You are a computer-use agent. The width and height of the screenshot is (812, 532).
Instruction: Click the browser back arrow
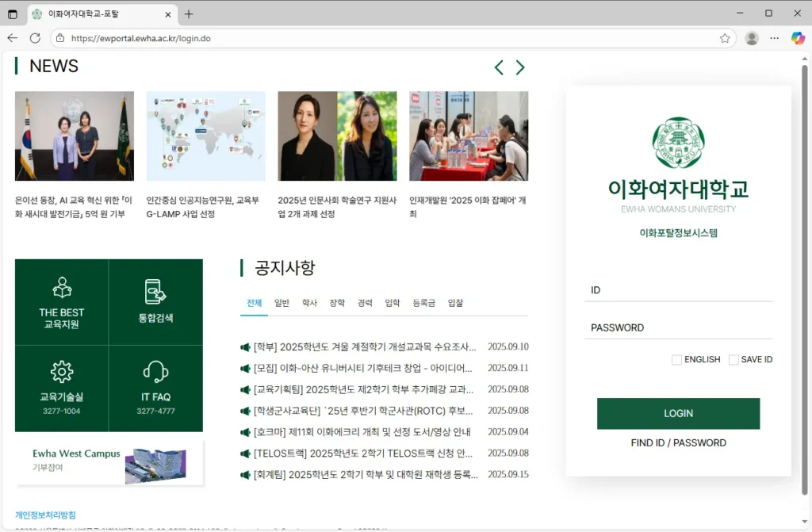13,38
